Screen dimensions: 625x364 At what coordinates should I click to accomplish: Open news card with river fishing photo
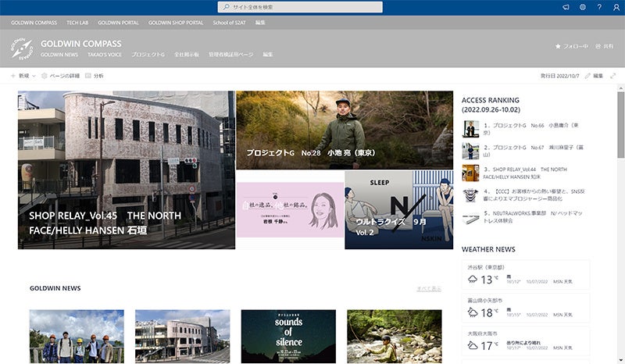pos(395,337)
